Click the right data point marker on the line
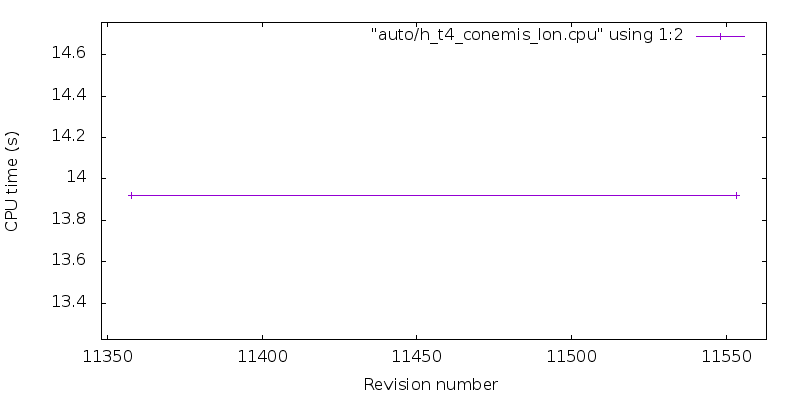 [x=737, y=195]
